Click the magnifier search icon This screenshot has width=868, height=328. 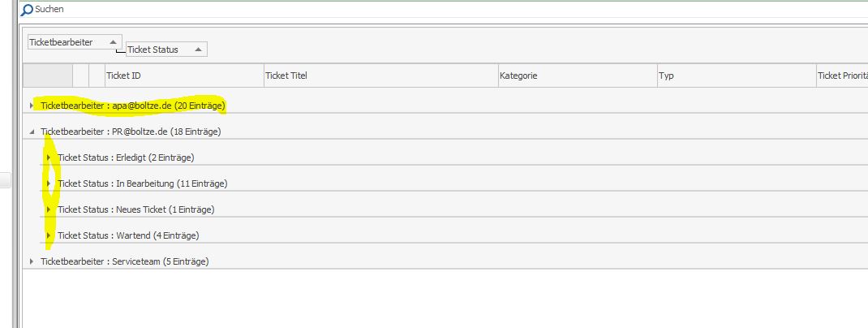(27, 10)
